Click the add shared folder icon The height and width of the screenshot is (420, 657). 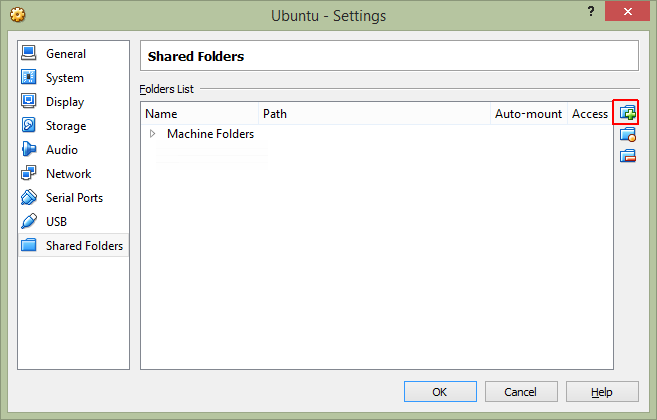pos(627,113)
